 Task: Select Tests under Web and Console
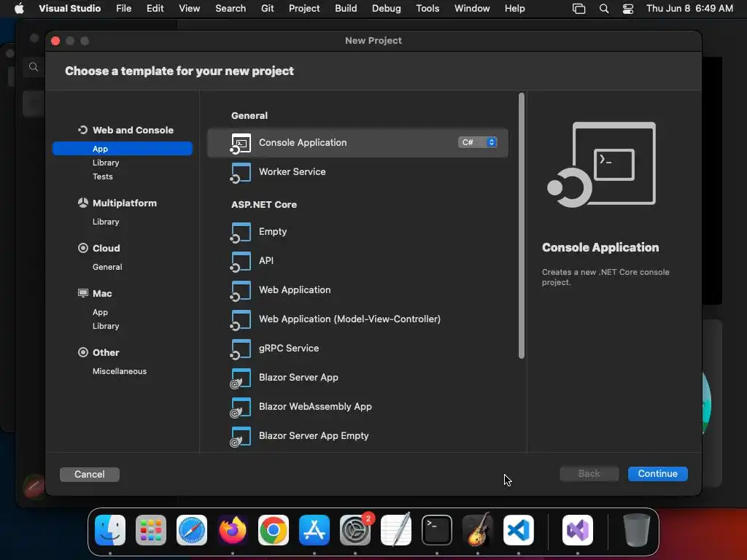click(x=102, y=176)
